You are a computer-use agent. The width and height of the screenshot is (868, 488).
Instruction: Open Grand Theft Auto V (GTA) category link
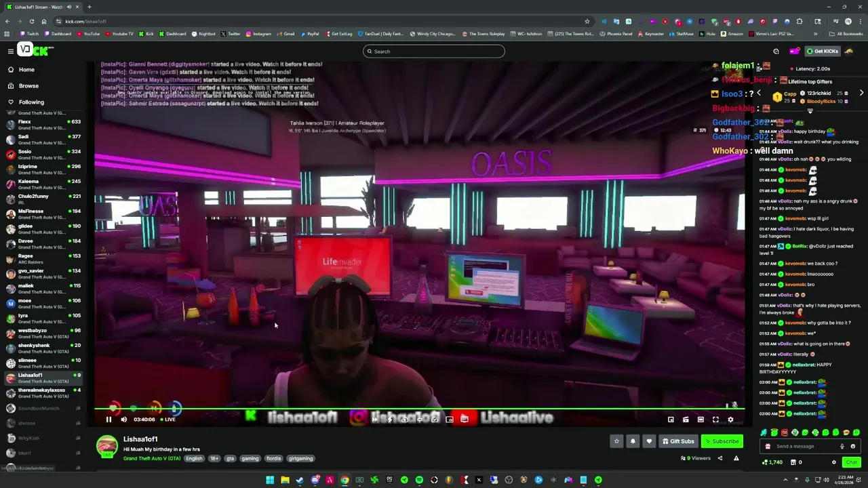click(152, 458)
